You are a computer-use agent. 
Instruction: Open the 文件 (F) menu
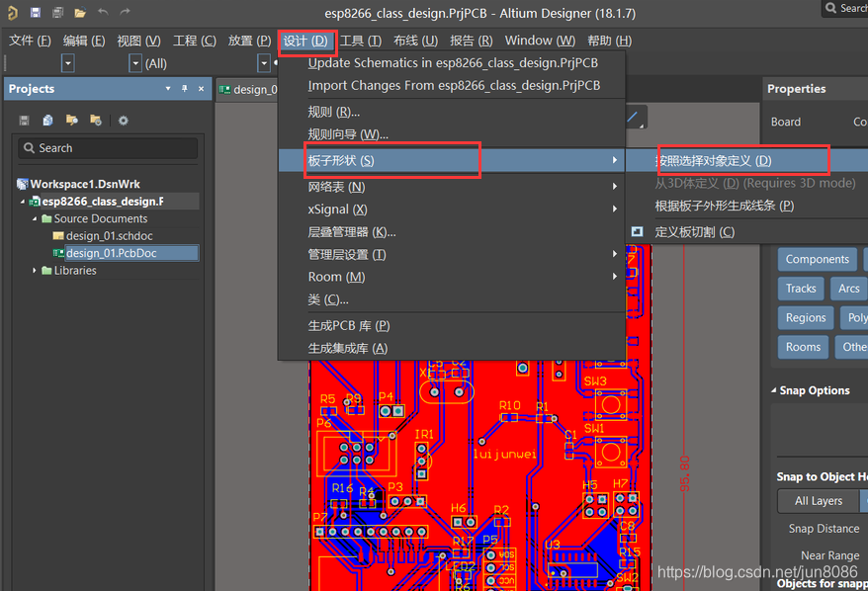coord(30,41)
